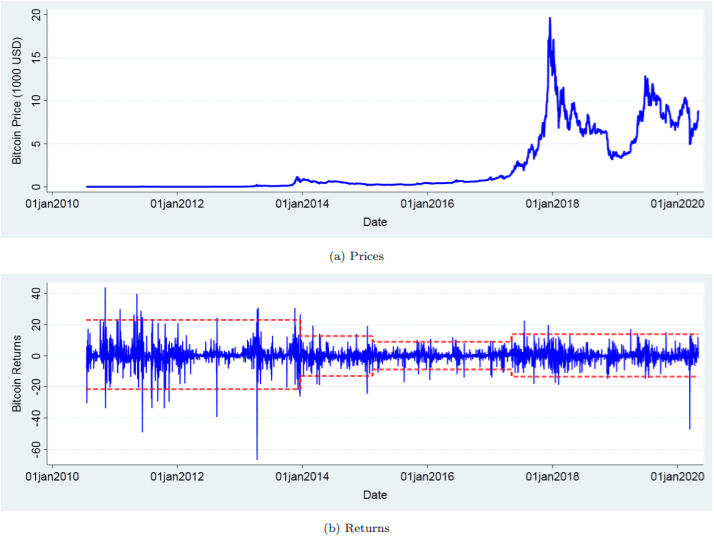The width and height of the screenshot is (714, 539).
Task: Click the "(a) Prices" caption
Action: click(x=356, y=256)
